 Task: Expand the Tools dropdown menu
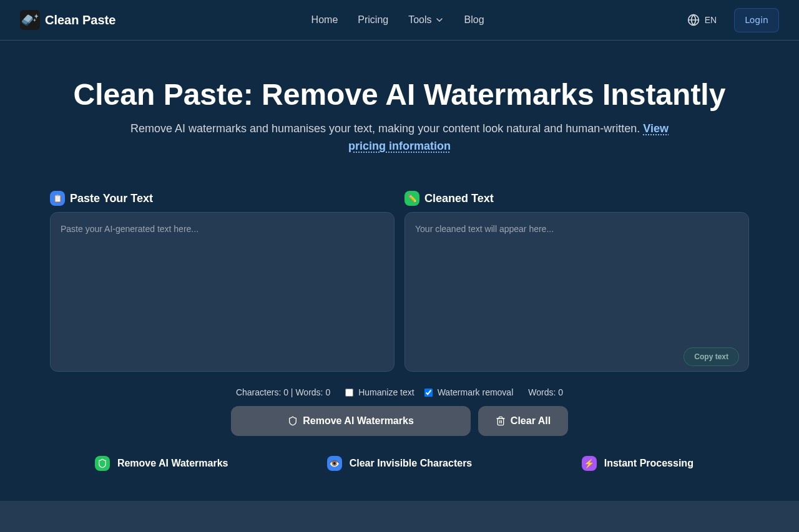pyautogui.click(x=426, y=20)
